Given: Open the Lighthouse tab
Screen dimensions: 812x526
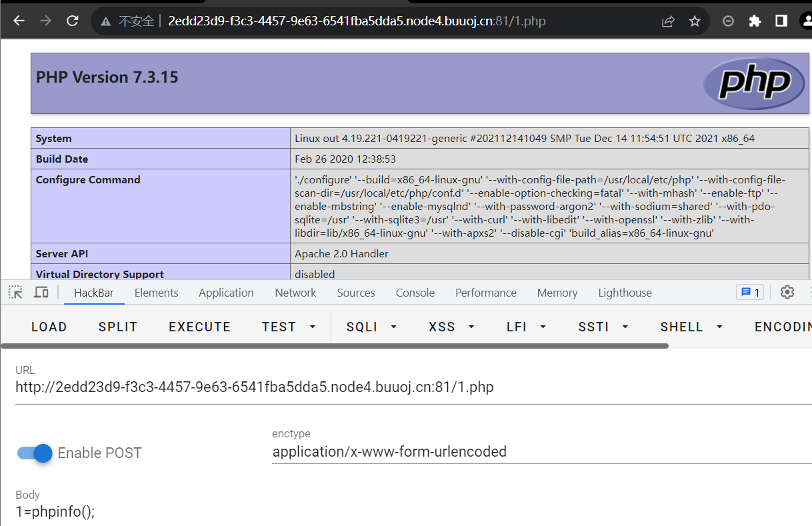Looking at the screenshot, I should pos(625,292).
